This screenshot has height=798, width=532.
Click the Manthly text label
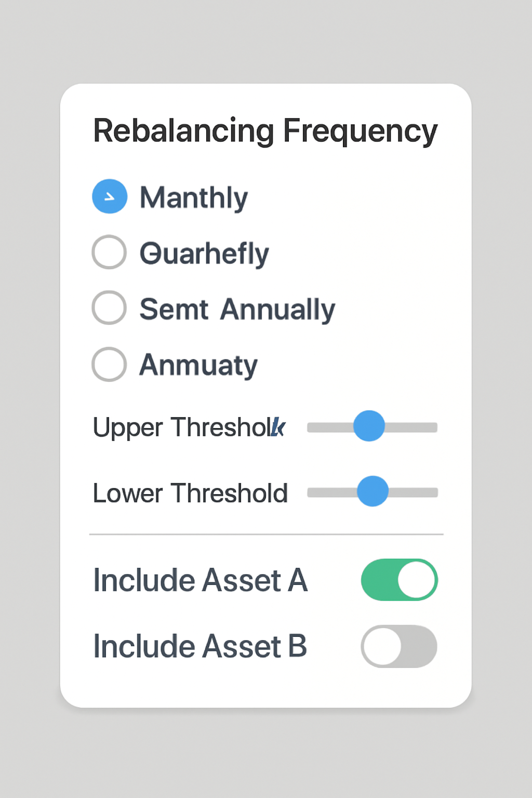click(x=194, y=198)
